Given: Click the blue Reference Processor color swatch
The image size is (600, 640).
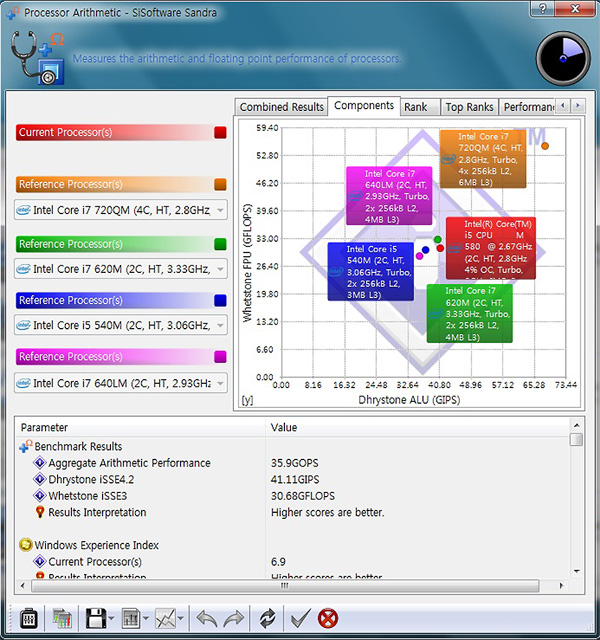Looking at the screenshot, I should (x=220, y=300).
